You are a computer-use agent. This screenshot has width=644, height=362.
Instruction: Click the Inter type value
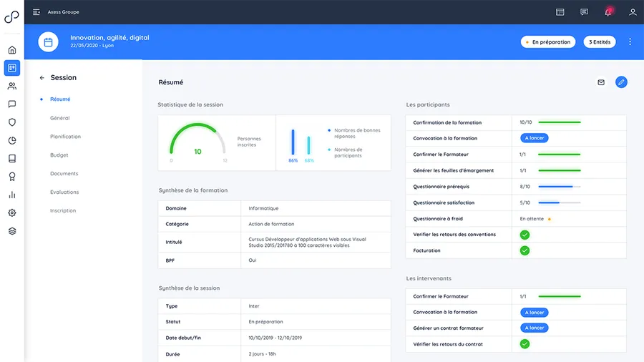tap(254, 306)
